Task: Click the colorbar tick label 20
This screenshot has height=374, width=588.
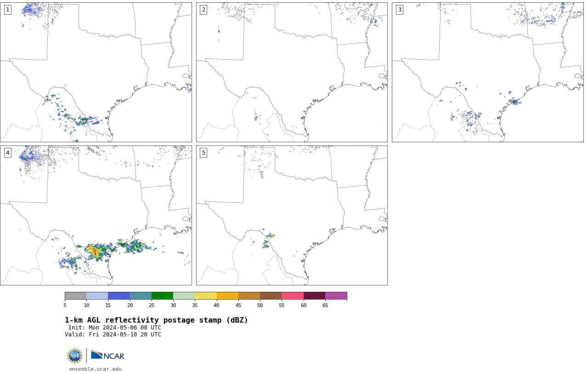Action: [130, 305]
